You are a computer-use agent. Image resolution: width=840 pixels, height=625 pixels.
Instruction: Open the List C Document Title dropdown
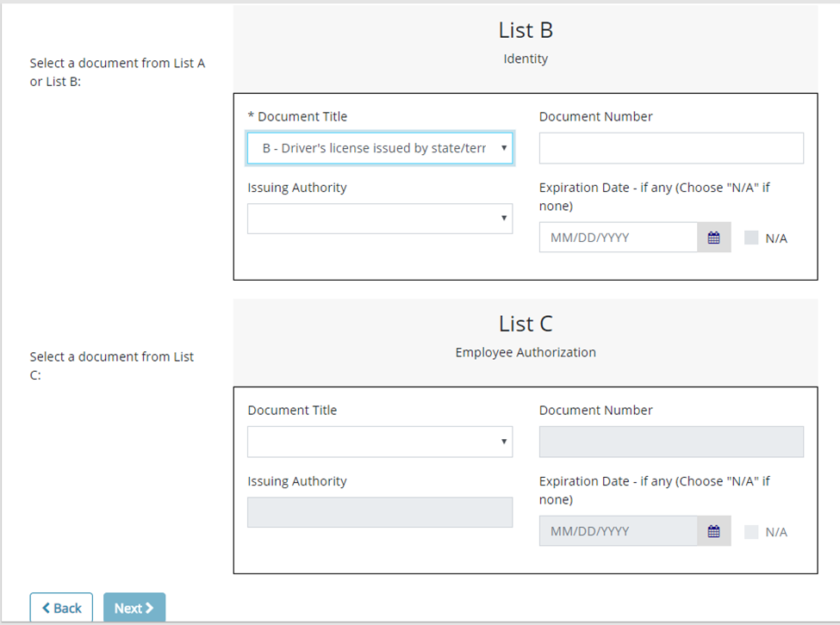coord(380,442)
